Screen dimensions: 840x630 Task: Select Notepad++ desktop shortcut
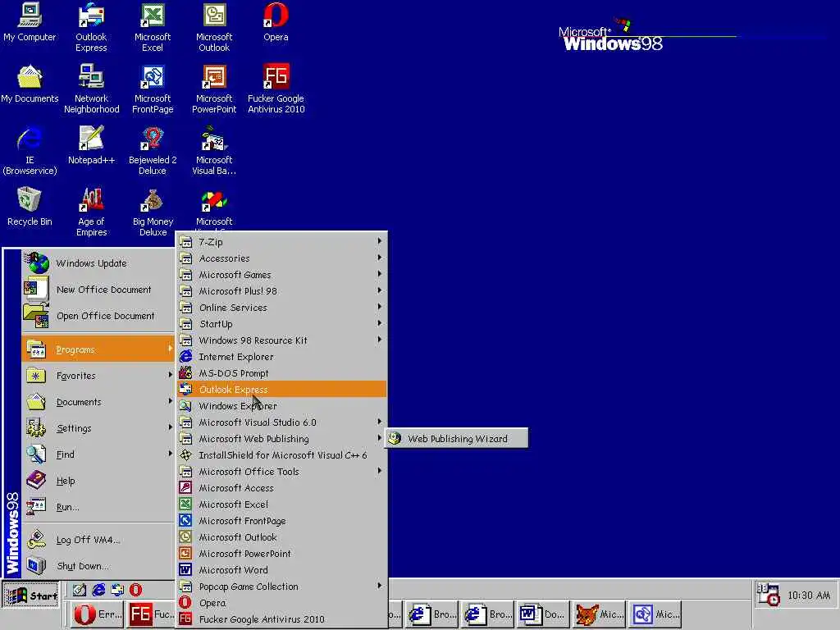(92, 146)
